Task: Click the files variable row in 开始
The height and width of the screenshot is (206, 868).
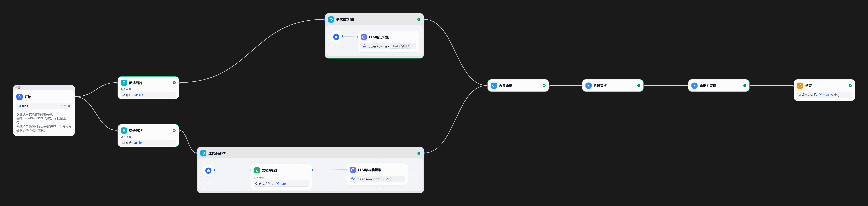Action: 44,106
